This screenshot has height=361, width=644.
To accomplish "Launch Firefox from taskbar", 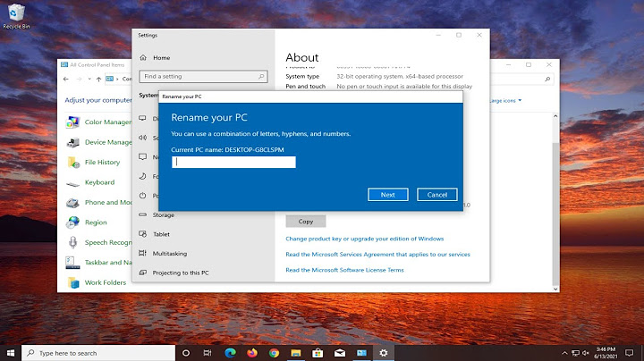I will (252, 353).
